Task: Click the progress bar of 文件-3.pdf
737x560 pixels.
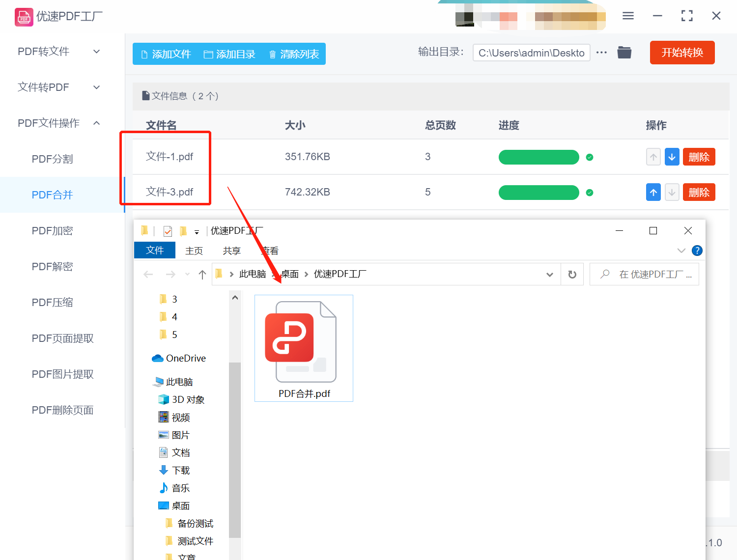Action: pos(539,193)
